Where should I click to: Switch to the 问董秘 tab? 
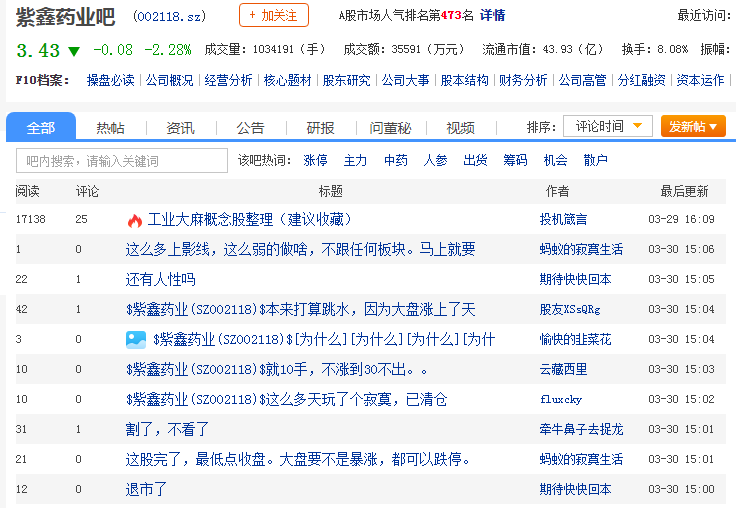coord(390,128)
